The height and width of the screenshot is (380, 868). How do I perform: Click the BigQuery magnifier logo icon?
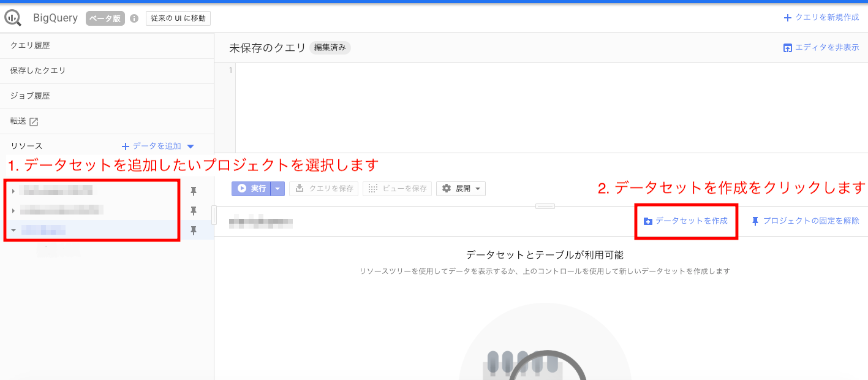pos(13,18)
